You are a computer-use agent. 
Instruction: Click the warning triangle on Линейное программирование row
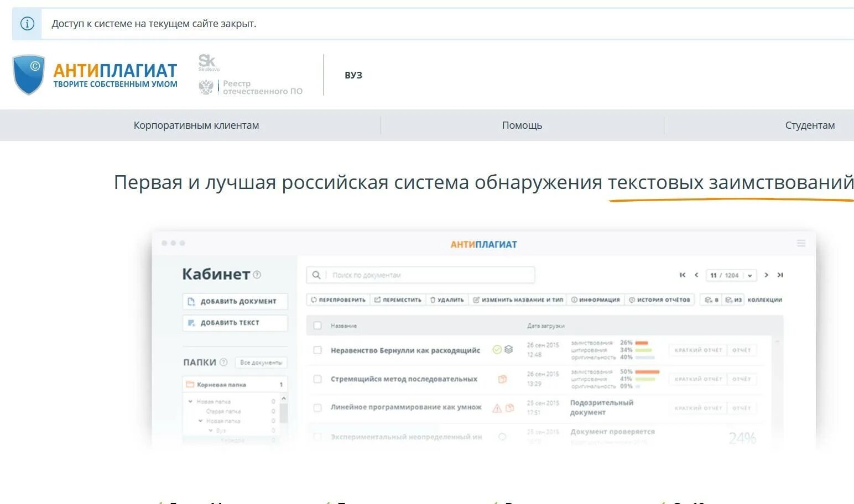click(x=497, y=408)
